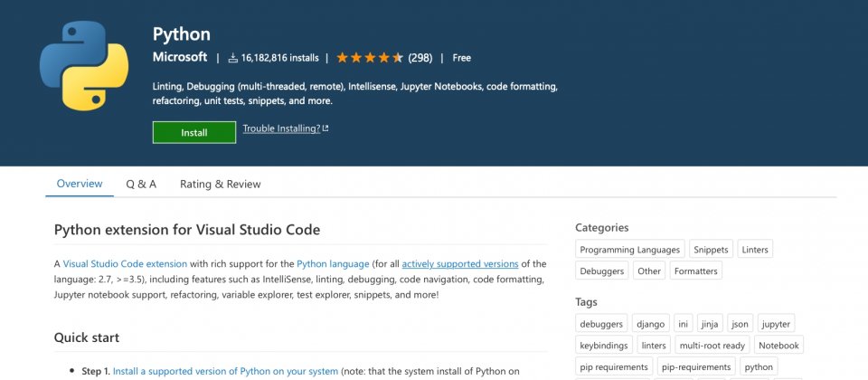
Task: Open the actively supported versions link
Action: click(x=460, y=263)
